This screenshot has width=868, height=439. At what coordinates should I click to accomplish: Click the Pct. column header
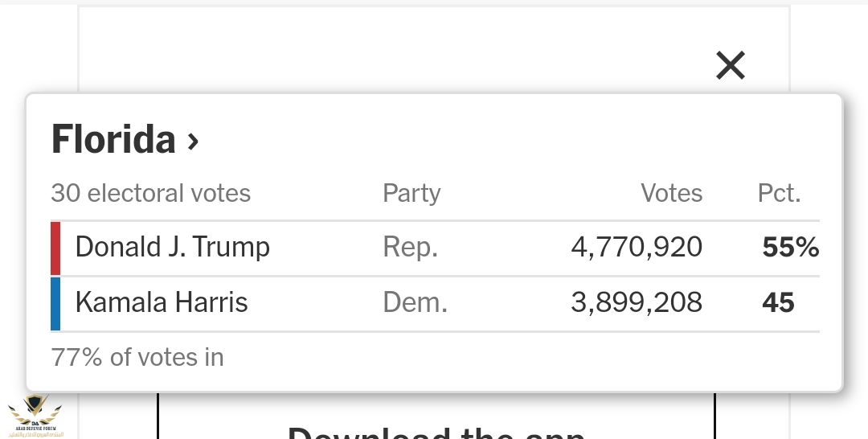(x=780, y=194)
